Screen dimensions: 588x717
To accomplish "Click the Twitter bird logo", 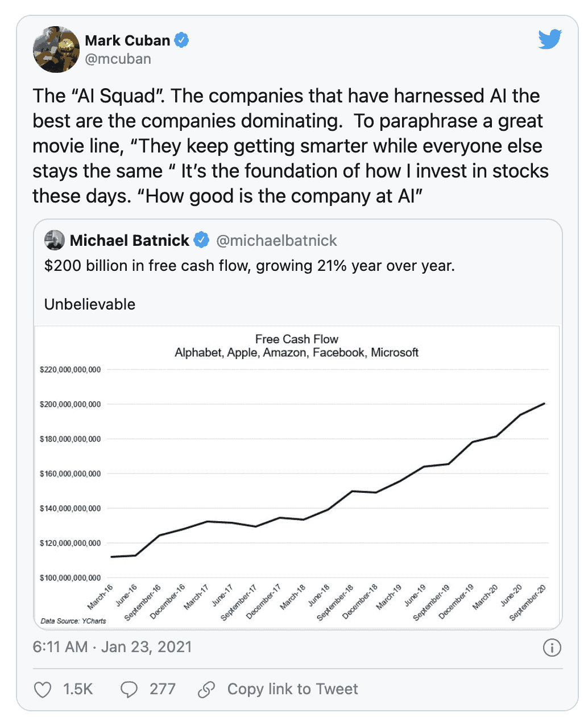I will coord(550,39).
